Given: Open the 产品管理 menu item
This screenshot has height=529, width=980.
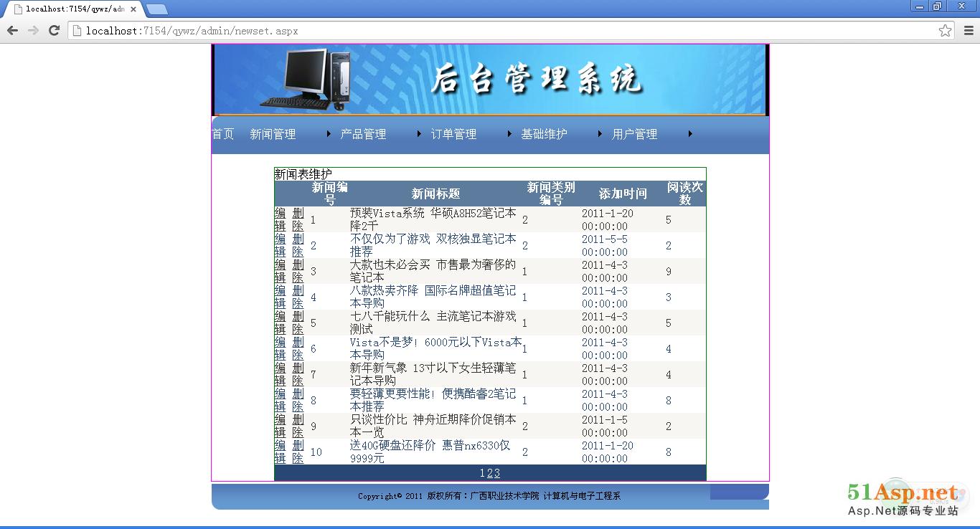Looking at the screenshot, I should coord(363,134).
